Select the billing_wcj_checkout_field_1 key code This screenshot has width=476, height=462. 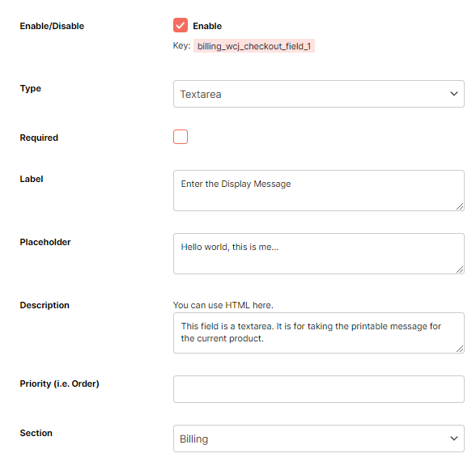click(x=254, y=46)
